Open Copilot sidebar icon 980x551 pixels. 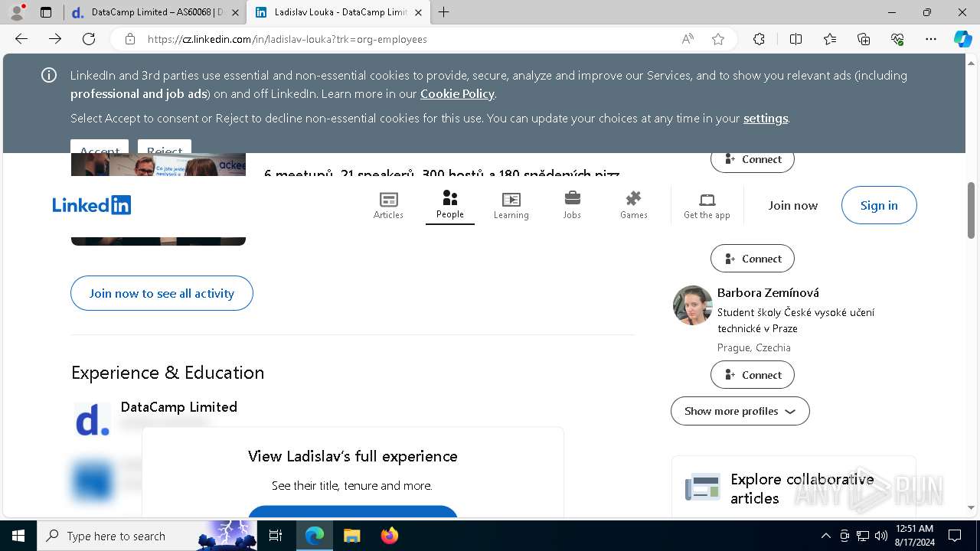[x=962, y=39]
